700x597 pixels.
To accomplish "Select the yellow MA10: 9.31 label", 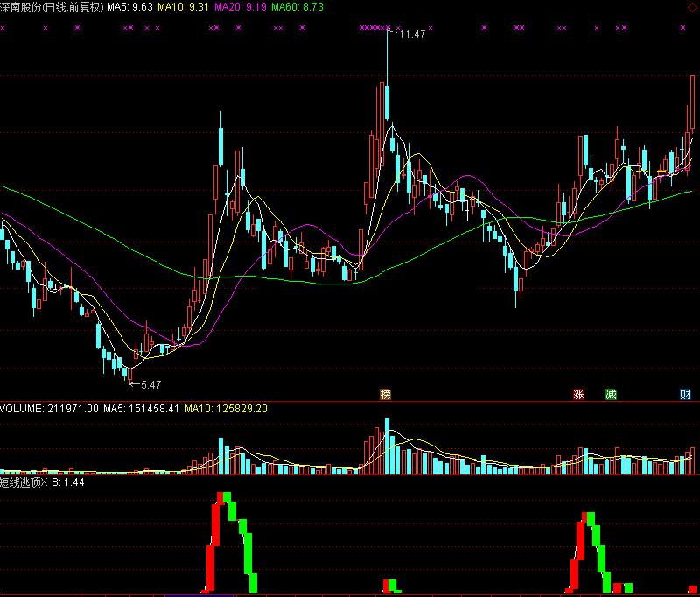I will point(183,7).
